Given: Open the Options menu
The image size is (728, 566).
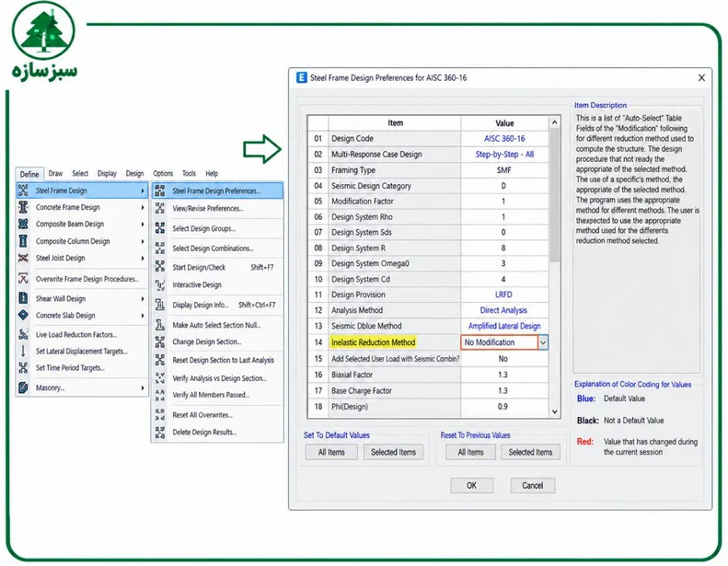Looking at the screenshot, I should point(163,173).
